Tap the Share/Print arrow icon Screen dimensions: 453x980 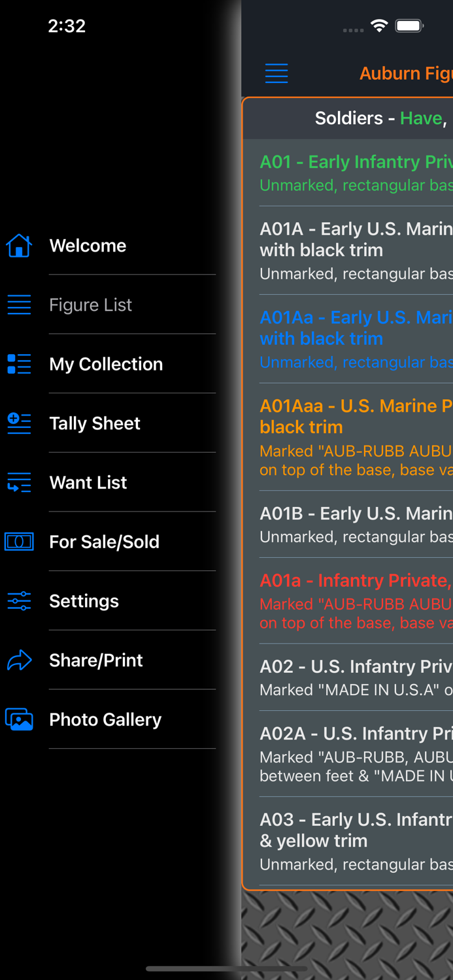point(19,660)
